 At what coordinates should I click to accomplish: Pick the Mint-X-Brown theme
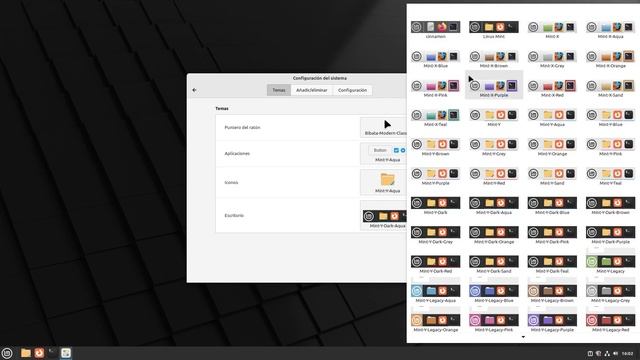(494, 59)
